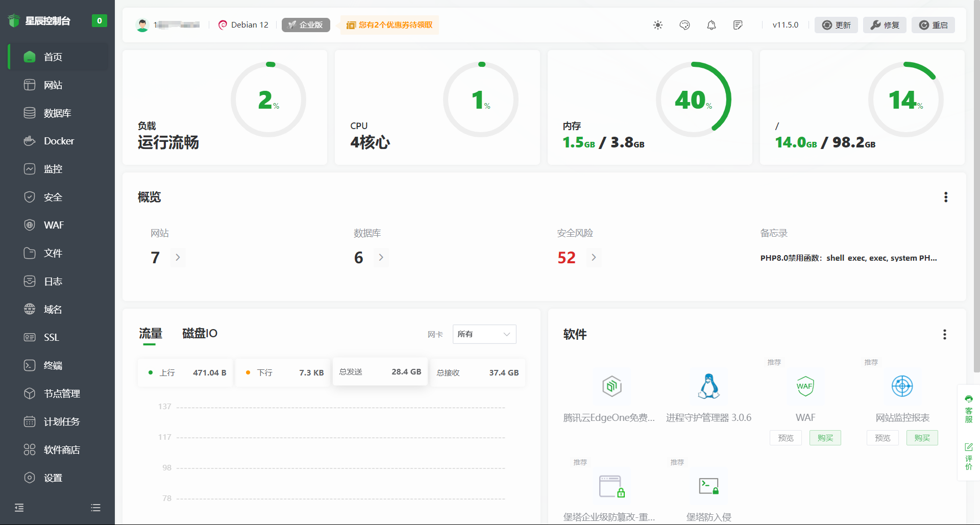Expand security risk chevron arrow
The width and height of the screenshot is (980, 525).
tap(593, 258)
